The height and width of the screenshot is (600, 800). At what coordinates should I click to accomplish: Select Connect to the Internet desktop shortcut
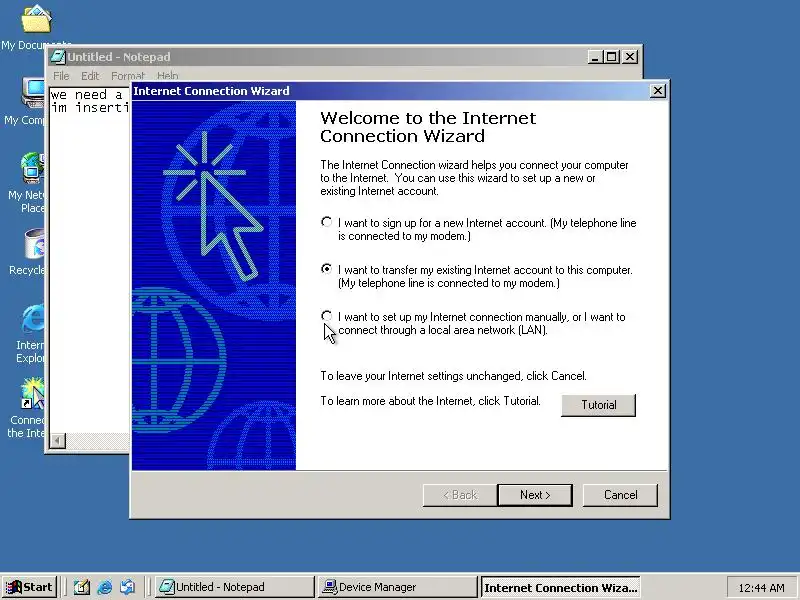point(28,408)
